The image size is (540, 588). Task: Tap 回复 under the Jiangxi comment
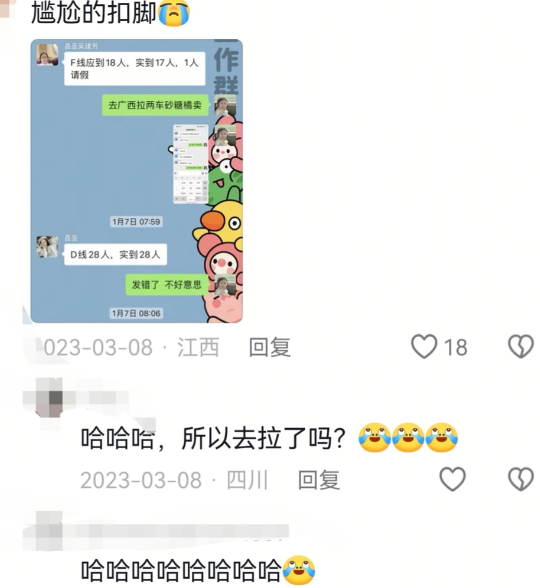[x=270, y=347]
